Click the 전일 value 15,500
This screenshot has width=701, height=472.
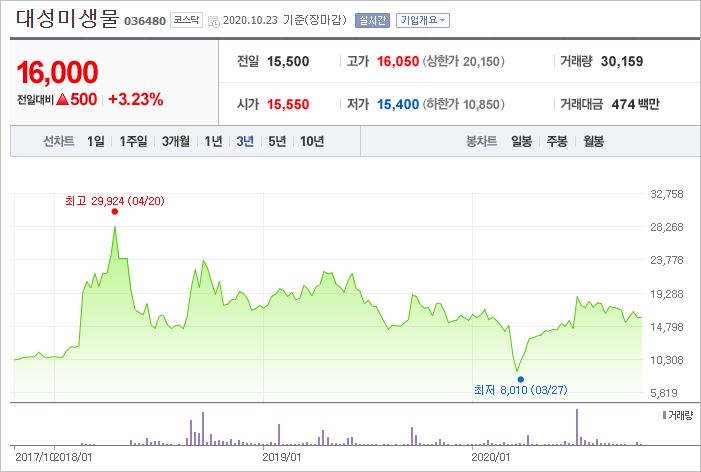[x=288, y=62]
